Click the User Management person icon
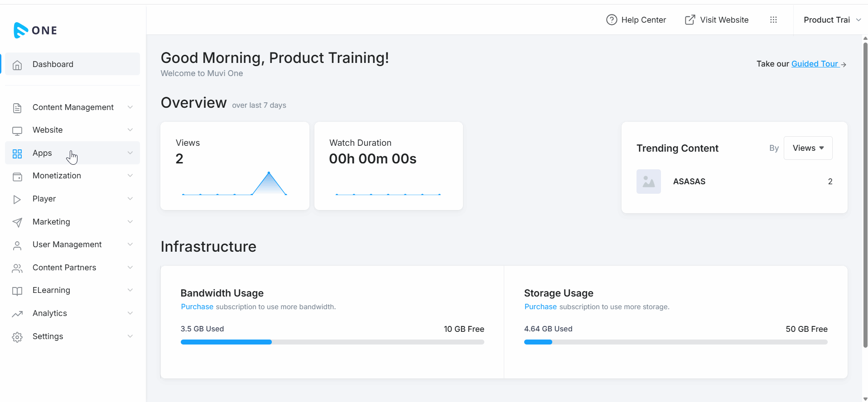The height and width of the screenshot is (402, 868). (x=17, y=245)
